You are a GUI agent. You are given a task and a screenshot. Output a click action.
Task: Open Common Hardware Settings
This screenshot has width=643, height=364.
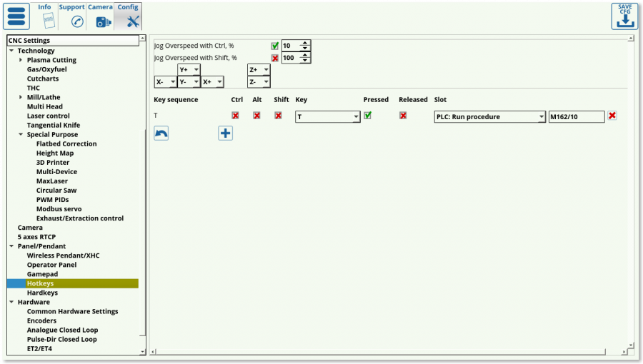tap(73, 312)
